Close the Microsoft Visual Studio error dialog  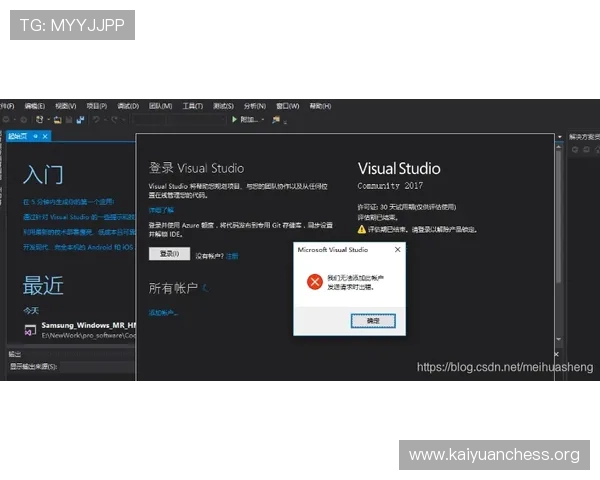pyautogui.click(x=397, y=249)
